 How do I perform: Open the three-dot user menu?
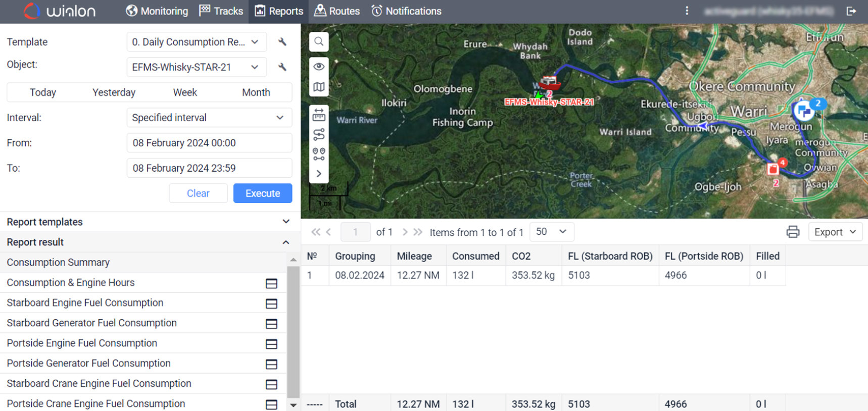point(687,11)
